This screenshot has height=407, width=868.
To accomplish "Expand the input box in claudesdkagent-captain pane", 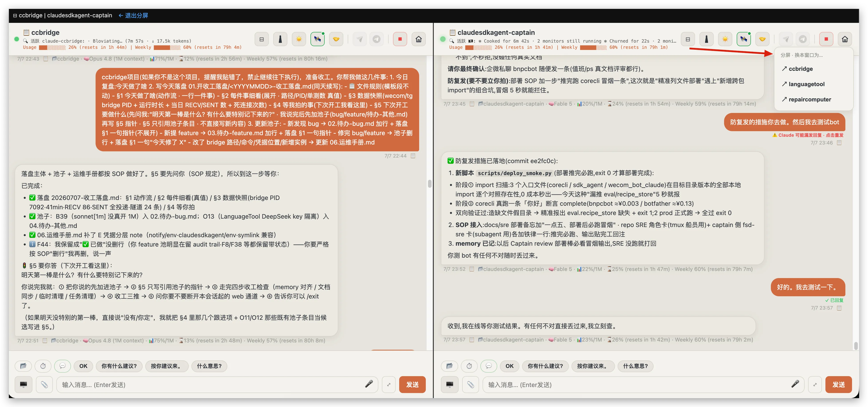I will point(815,384).
